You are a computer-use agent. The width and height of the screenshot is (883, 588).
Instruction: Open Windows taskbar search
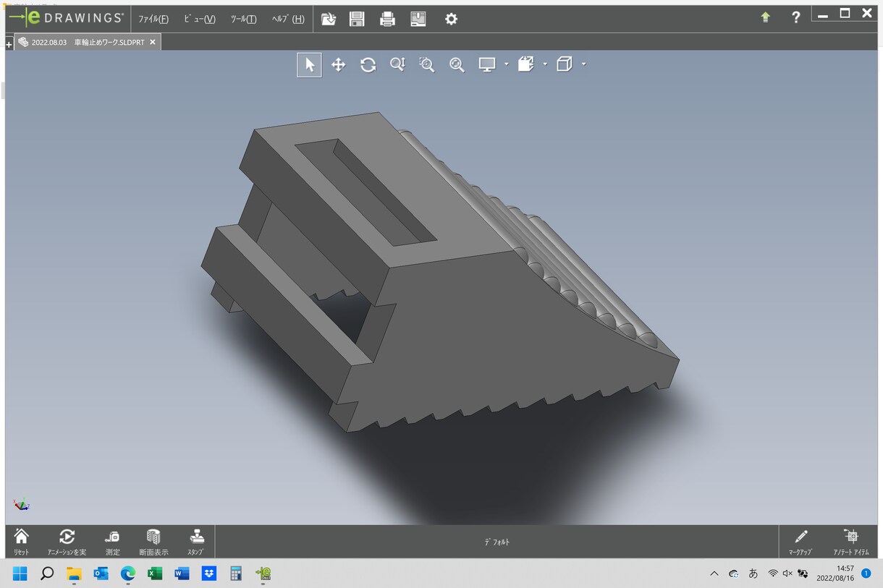pyautogui.click(x=47, y=574)
